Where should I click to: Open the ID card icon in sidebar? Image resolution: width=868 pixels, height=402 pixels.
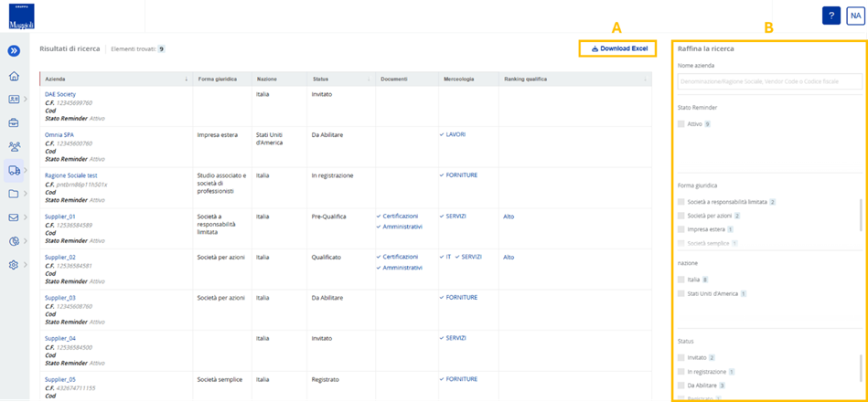click(14, 100)
